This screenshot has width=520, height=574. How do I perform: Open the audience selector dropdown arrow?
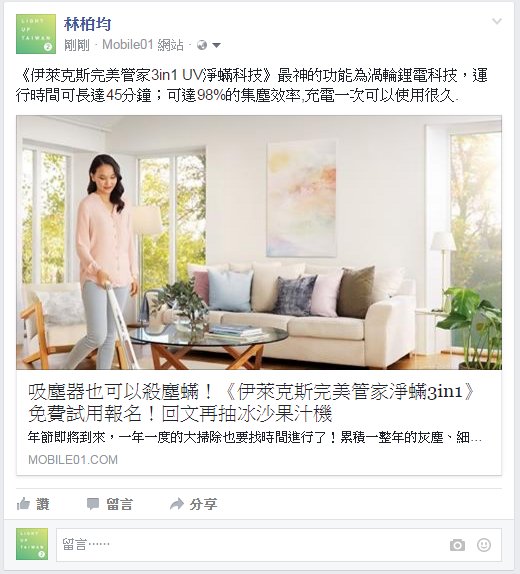216,45
